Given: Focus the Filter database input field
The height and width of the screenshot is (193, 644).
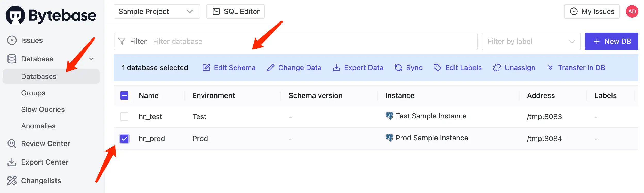Looking at the screenshot, I should click(x=295, y=41).
